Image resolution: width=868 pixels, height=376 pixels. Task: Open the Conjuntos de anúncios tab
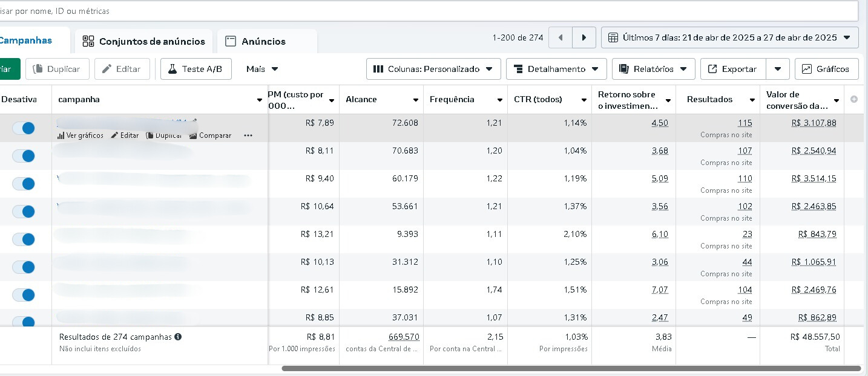coord(144,41)
